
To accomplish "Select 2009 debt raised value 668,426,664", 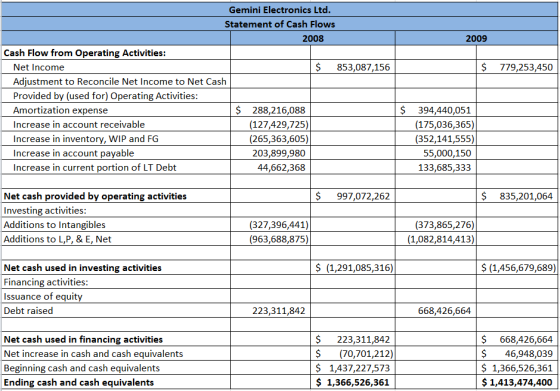I will 444,311.
